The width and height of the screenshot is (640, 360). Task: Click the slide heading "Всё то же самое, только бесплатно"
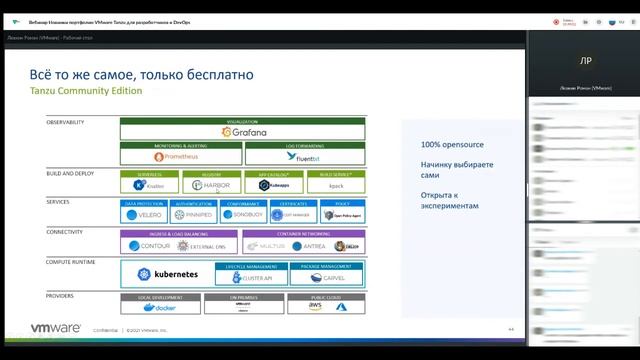pos(142,75)
